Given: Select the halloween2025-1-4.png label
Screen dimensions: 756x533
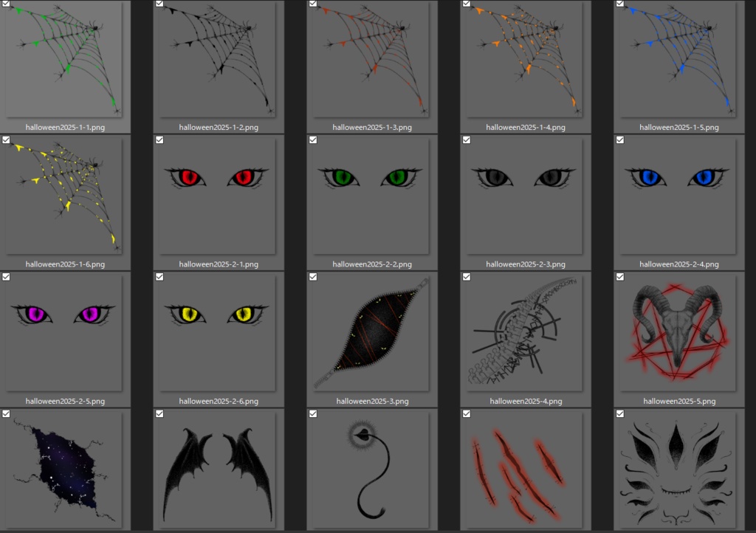Looking at the screenshot, I should 526,127.
